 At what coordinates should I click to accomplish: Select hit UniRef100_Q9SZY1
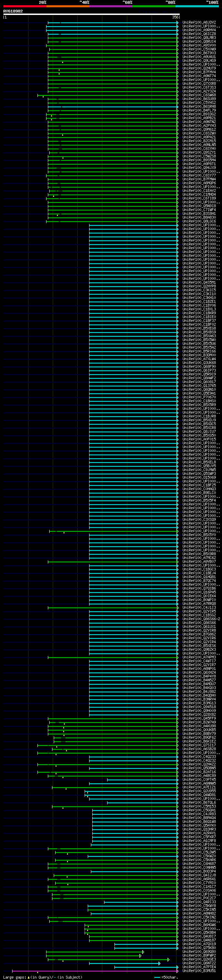click(199, 153)
